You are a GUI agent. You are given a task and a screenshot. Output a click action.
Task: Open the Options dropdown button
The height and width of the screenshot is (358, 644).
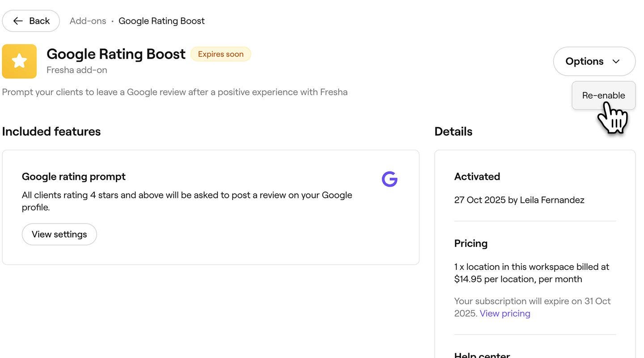pyautogui.click(x=593, y=61)
